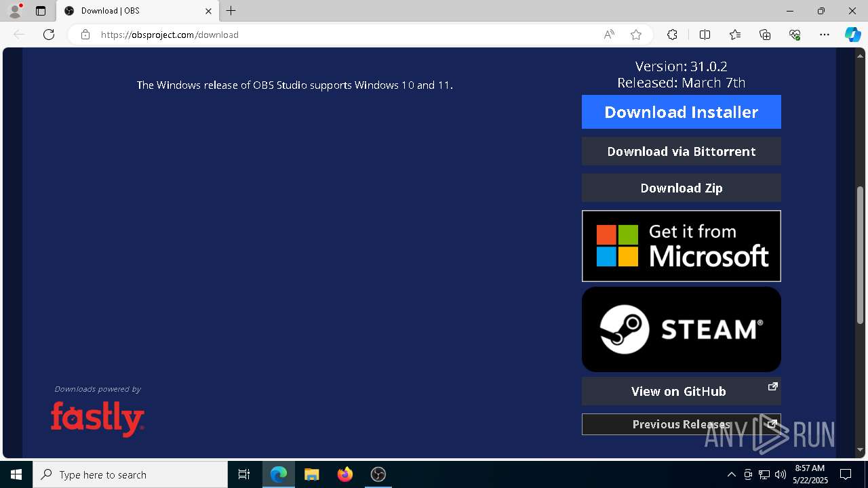The width and height of the screenshot is (868, 488).
Task: Click the Downloads powered by text
Action: 98,389
